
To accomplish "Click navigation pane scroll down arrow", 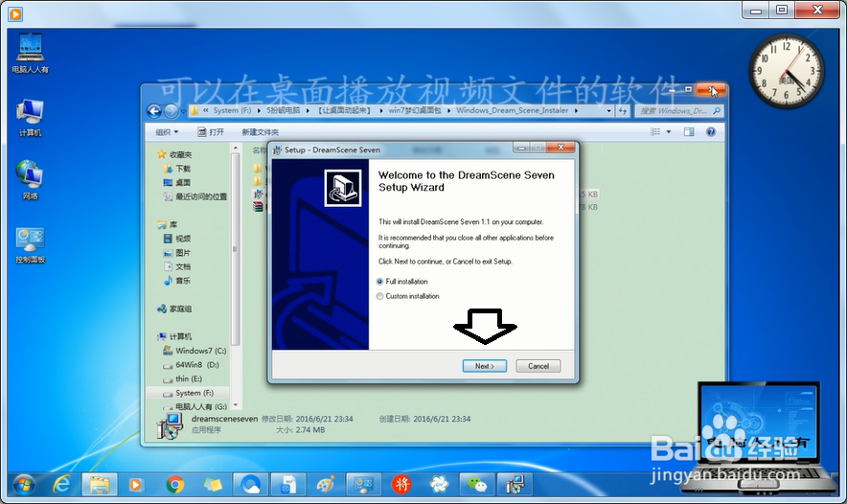I will pyautogui.click(x=235, y=405).
